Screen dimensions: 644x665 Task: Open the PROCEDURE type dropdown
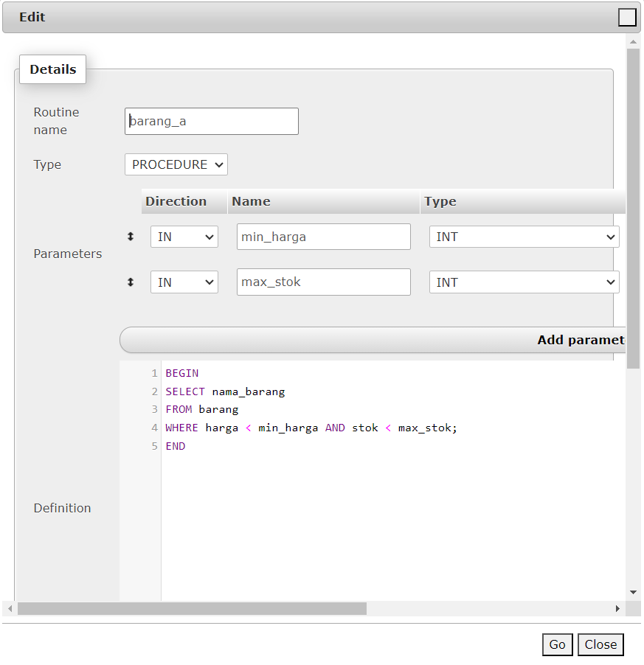click(x=176, y=164)
